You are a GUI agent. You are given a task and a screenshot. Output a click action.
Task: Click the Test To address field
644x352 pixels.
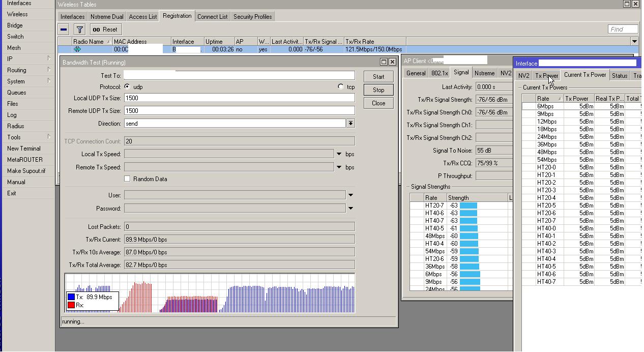click(239, 76)
